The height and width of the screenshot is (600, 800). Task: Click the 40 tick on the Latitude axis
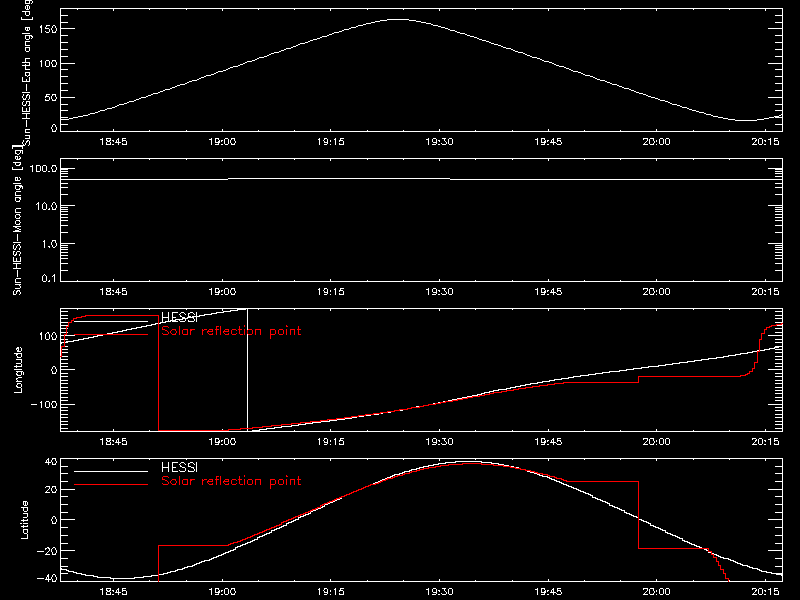point(51,462)
